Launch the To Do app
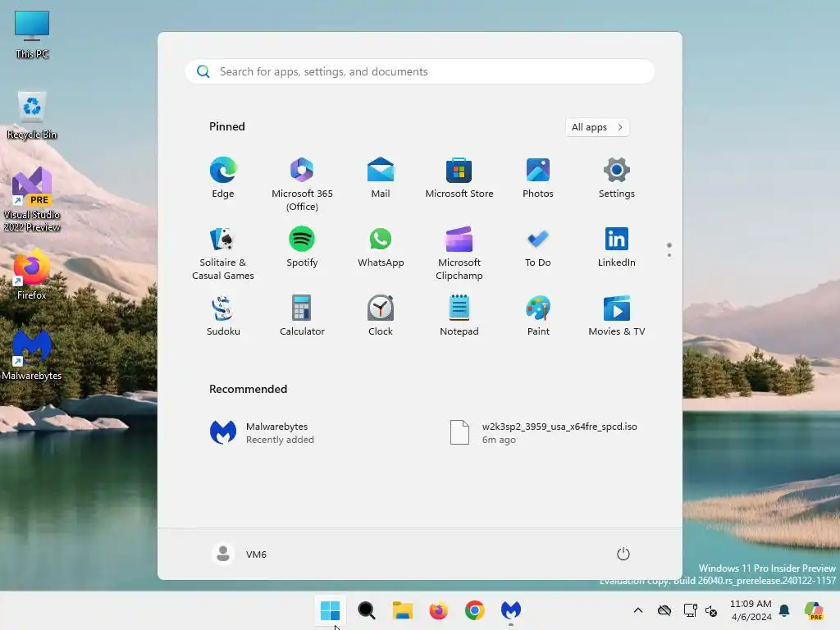 [x=538, y=247]
